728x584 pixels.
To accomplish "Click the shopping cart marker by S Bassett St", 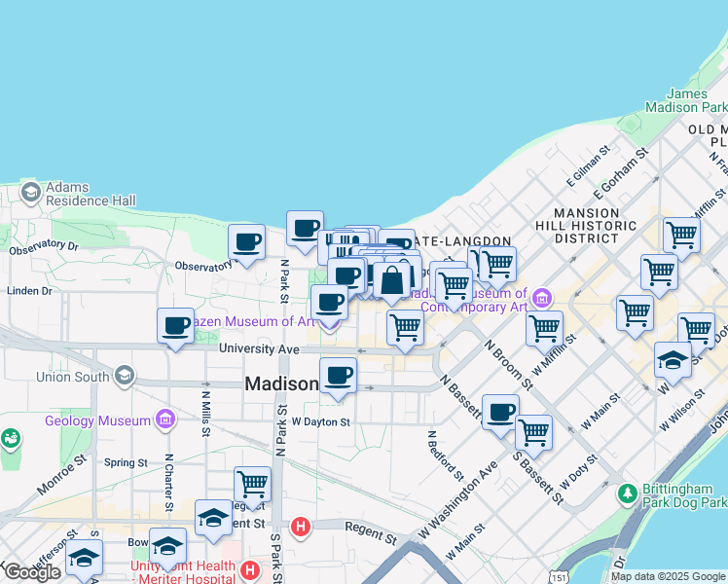I will (533, 432).
